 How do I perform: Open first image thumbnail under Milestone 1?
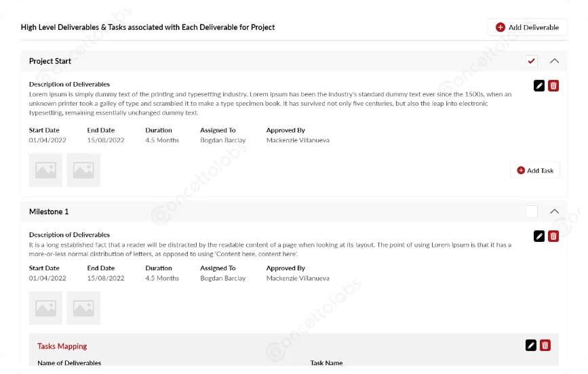coord(45,308)
